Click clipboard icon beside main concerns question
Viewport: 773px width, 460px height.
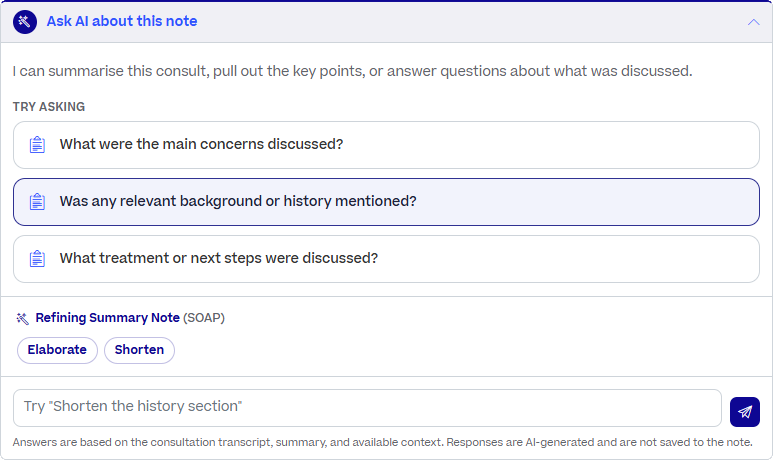point(37,145)
